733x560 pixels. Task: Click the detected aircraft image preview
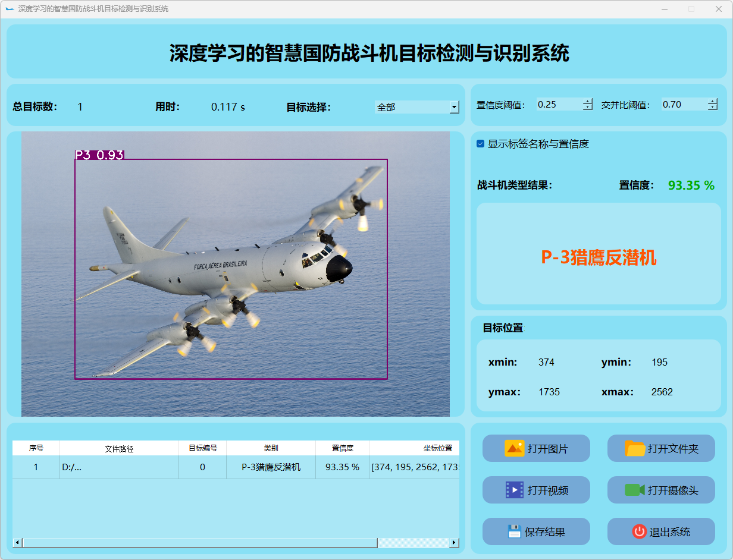pyautogui.click(x=235, y=273)
